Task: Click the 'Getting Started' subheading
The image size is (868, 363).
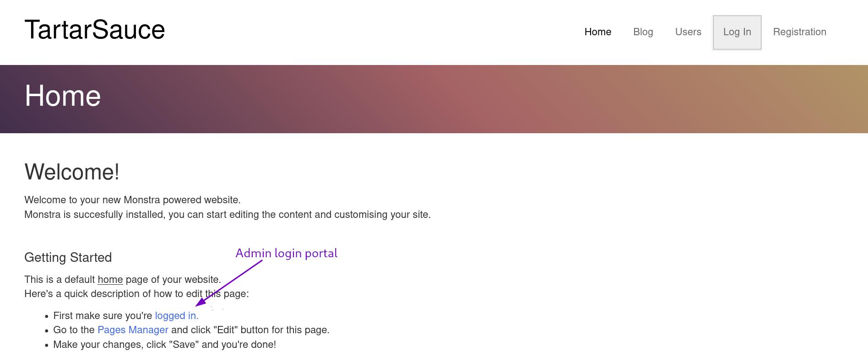Action: (68, 258)
